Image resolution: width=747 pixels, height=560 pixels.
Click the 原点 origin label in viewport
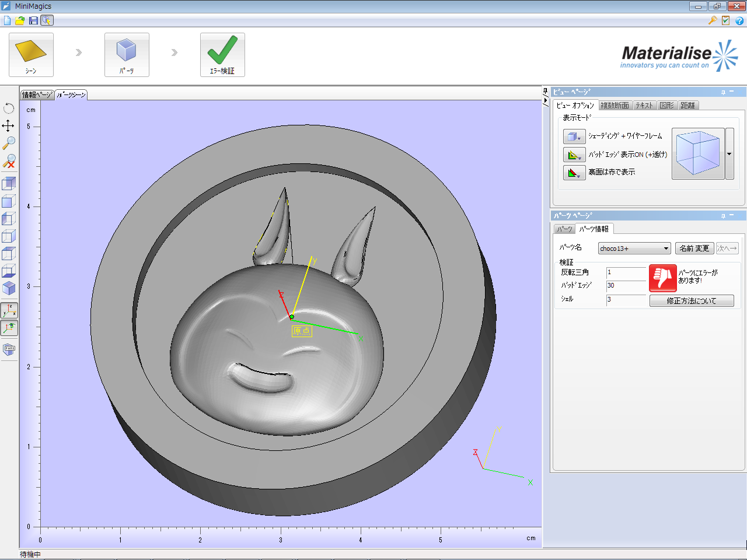[302, 331]
